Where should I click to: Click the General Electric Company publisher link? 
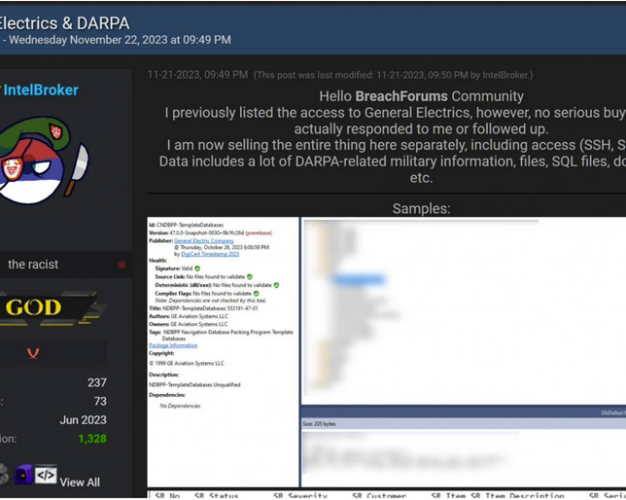tap(204, 241)
